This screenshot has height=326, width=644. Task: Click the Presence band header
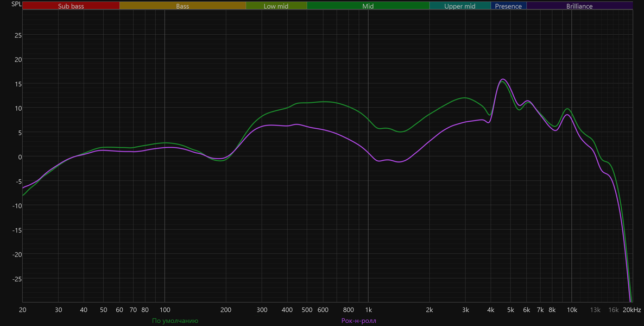click(508, 6)
